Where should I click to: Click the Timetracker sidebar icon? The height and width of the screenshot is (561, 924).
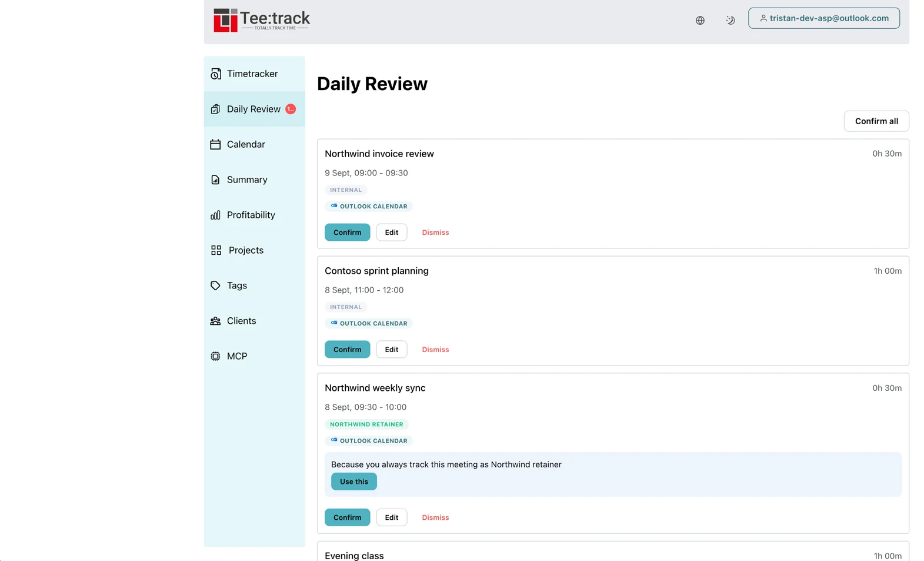click(x=216, y=74)
